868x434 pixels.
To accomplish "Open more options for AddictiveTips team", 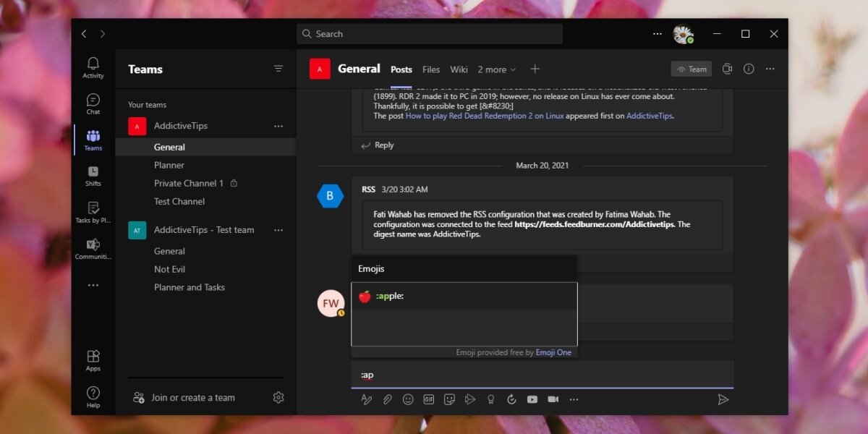I will (278, 126).
